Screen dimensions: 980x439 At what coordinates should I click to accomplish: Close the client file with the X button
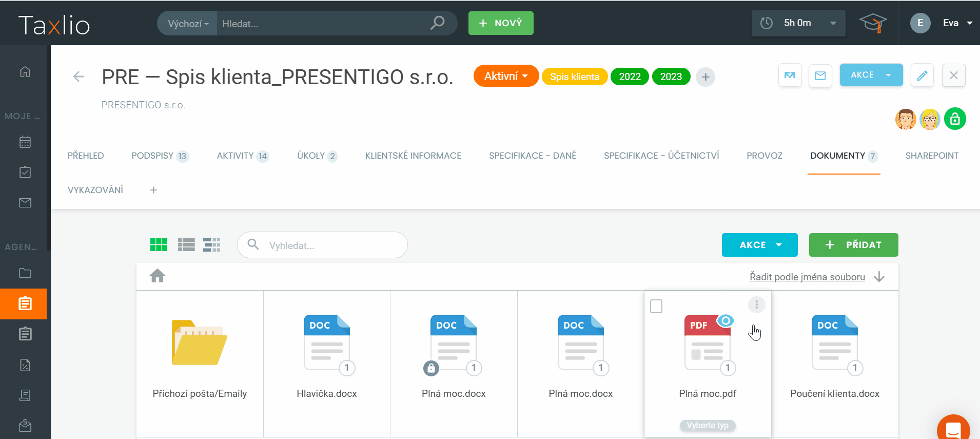(954, 76)
